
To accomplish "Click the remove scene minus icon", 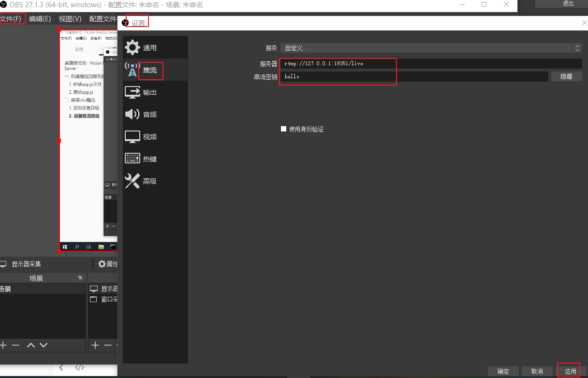I will point(15,345).
